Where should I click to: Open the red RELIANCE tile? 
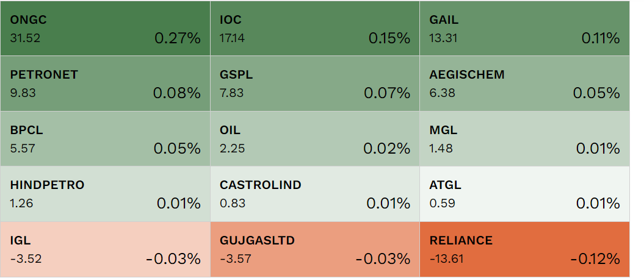click(x=524, y=249)
